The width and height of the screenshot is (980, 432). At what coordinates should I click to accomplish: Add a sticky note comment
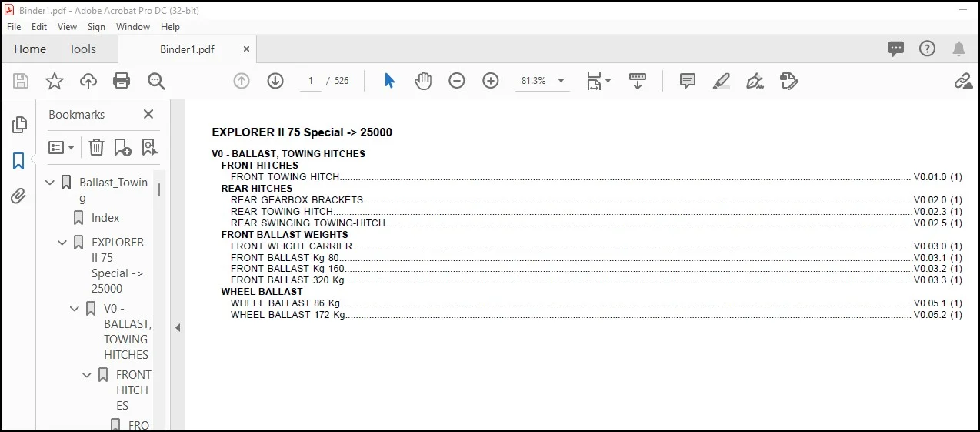[688, 81]
